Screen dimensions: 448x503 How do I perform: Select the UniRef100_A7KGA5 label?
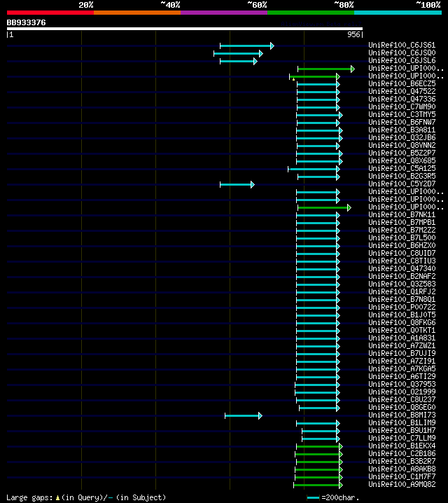coord(402,368)
